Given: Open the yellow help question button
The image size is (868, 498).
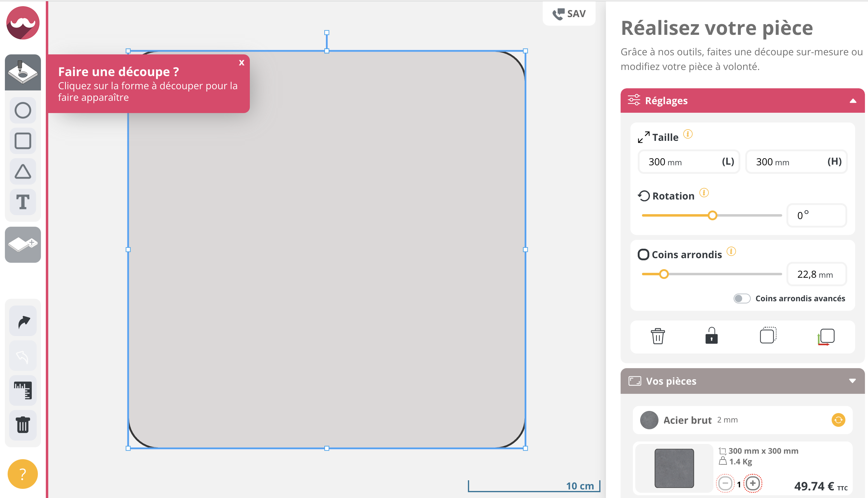Looking at the screenshot, I should coord(23,474).
